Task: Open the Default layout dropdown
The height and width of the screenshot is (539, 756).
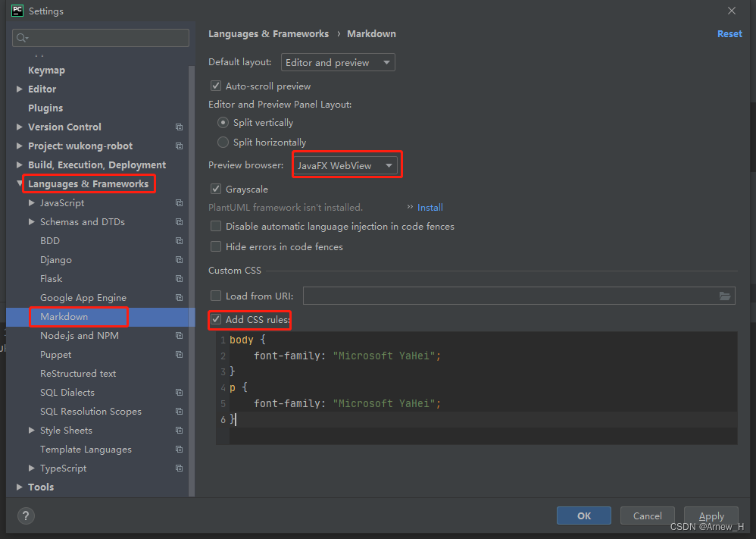Action: [x=337, y=62]
